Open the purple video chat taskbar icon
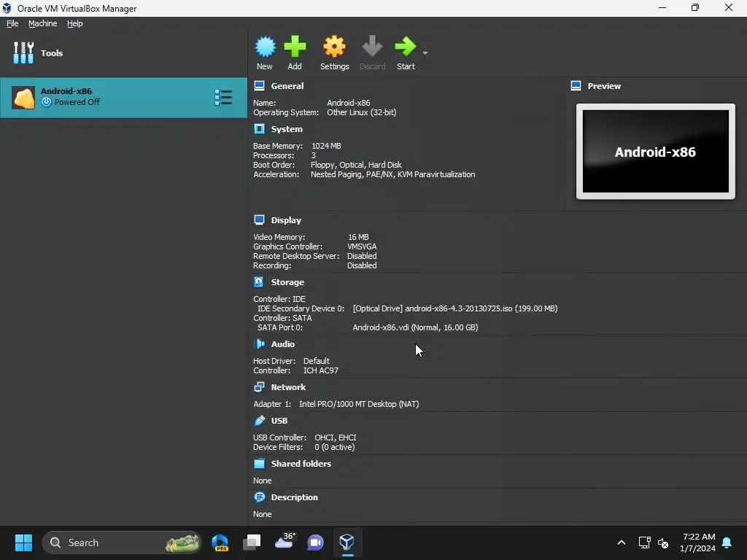 coord(315,542)
